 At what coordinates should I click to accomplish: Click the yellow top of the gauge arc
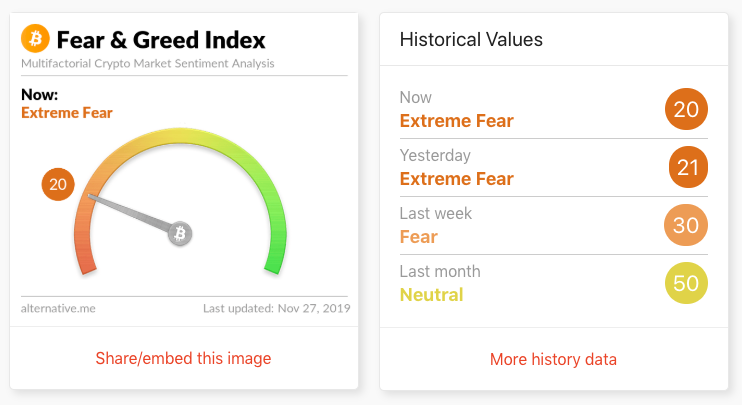tap(180, 135)
